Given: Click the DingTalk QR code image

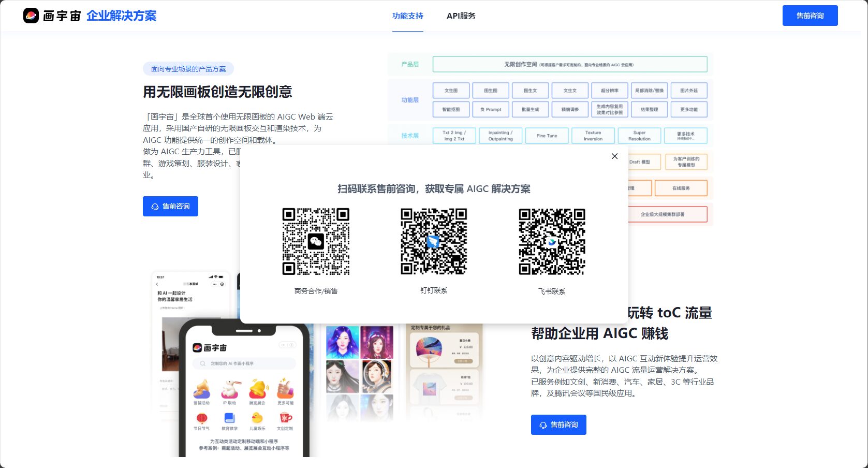Looking at the screenshot, I should point(434,241).
